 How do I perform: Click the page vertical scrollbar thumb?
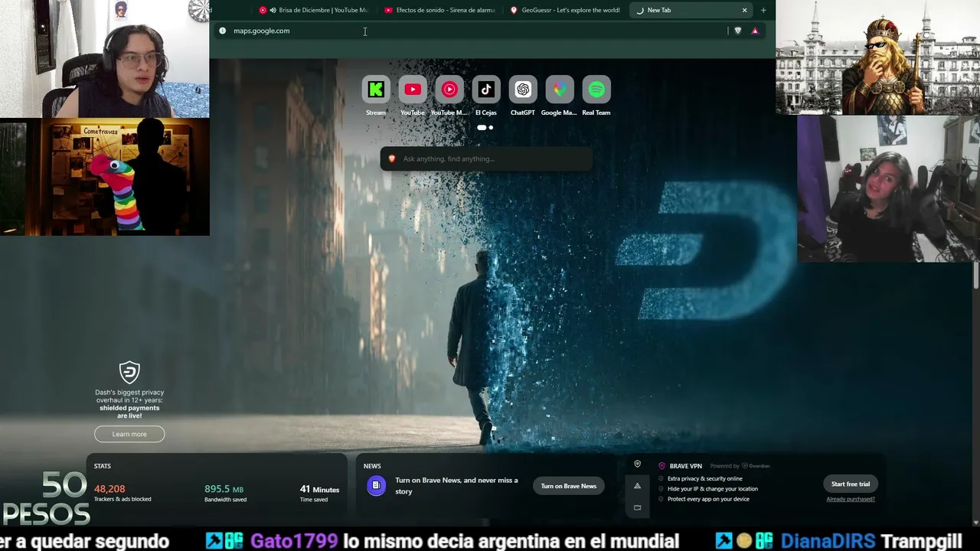pyautogui.click(x=976, y=275)
